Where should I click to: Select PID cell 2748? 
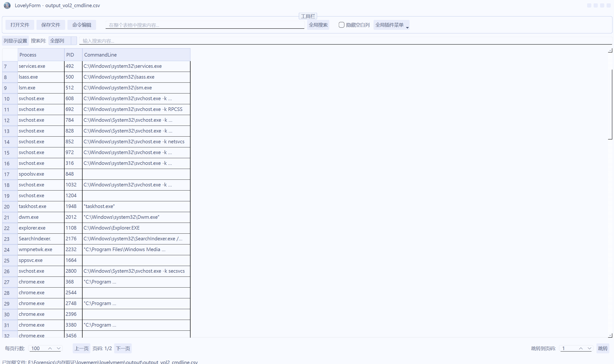73,304
